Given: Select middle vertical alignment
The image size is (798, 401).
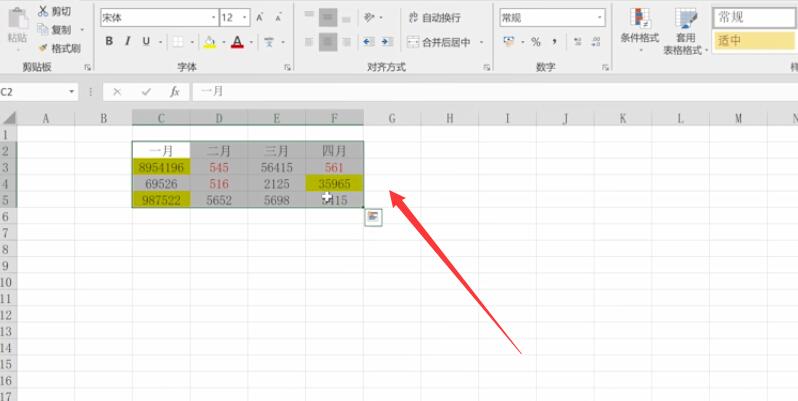Looking at the screenshot, I should tap(328, 18).
